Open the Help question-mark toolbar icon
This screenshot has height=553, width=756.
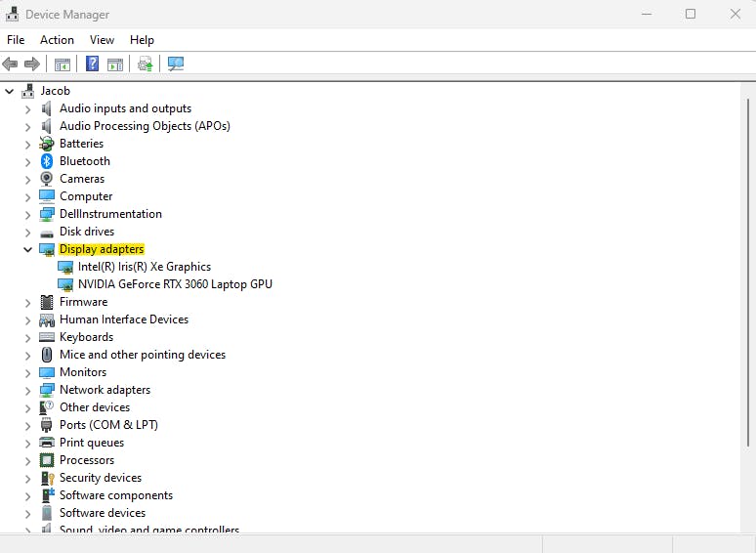92,64
